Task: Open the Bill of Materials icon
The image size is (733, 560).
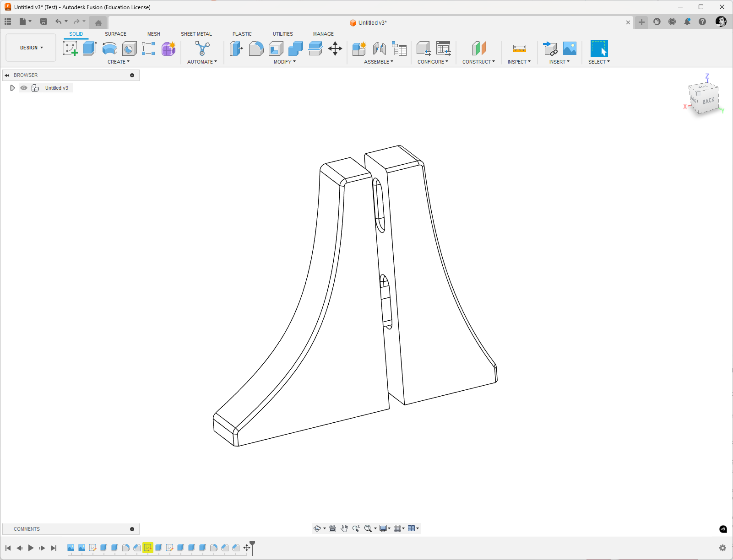Action: (x=399, y=48)
